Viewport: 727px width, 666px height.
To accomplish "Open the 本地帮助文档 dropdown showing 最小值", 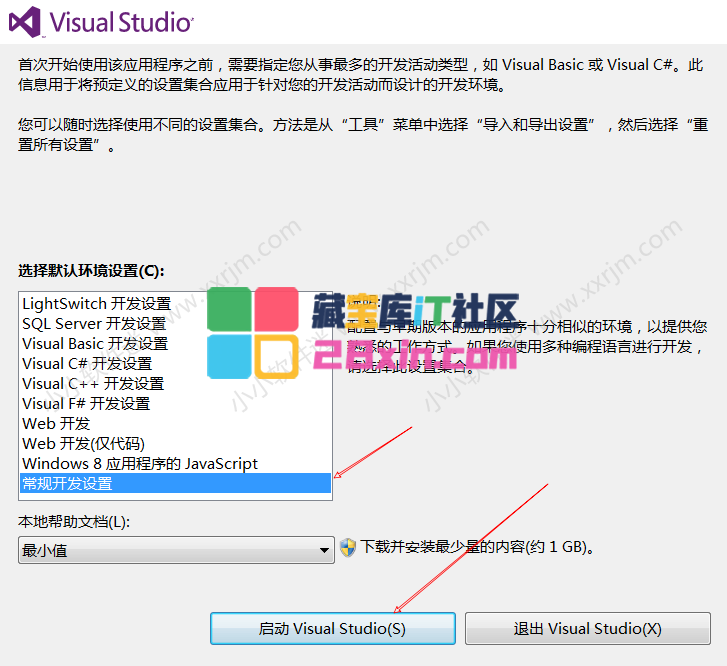I will pyautogui.click(x=176, y=549).
